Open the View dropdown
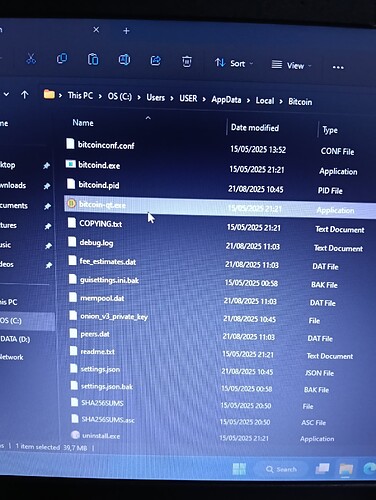376x500 pixels. [291, 65]
